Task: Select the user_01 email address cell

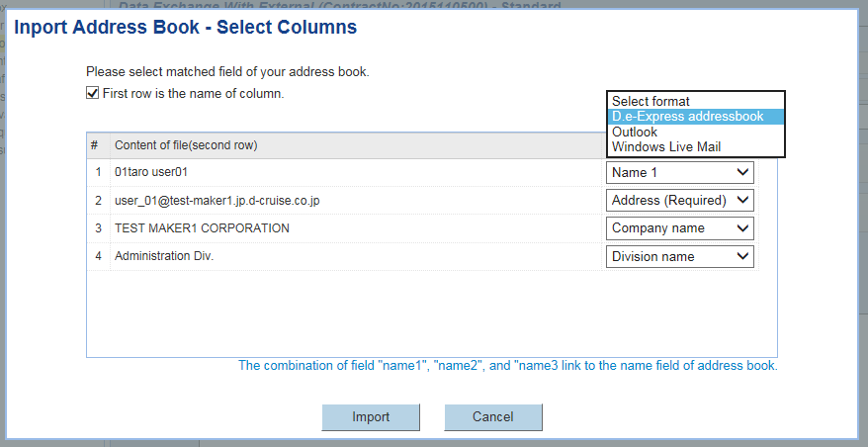Action: point(217,200)
